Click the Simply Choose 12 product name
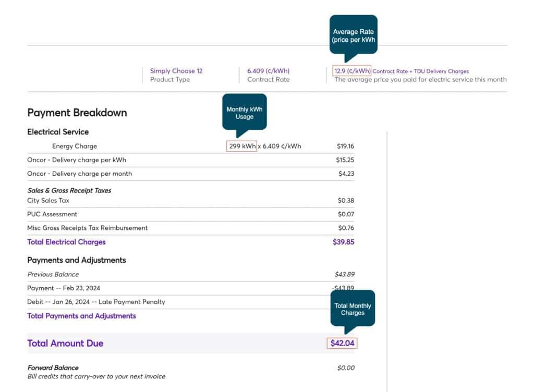Screen dimensions: 534x392 point(176,70)
